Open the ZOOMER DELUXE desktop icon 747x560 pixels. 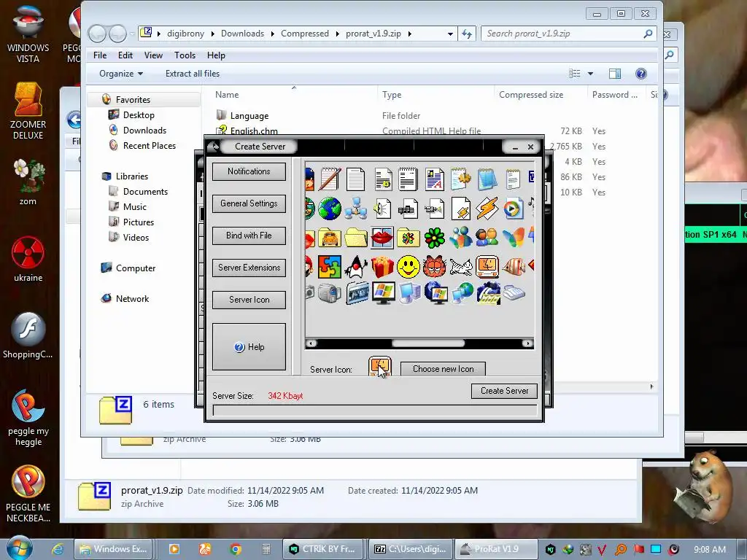coord(28,111)
